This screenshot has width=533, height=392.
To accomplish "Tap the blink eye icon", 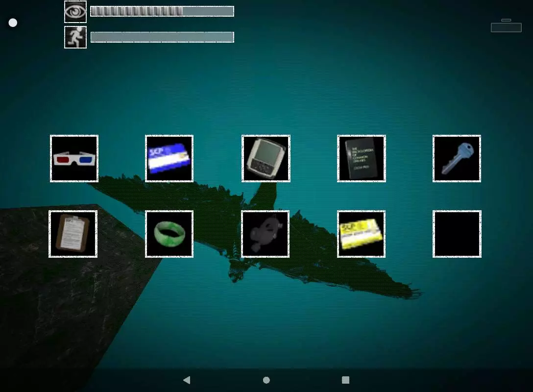I will point(75,12).
